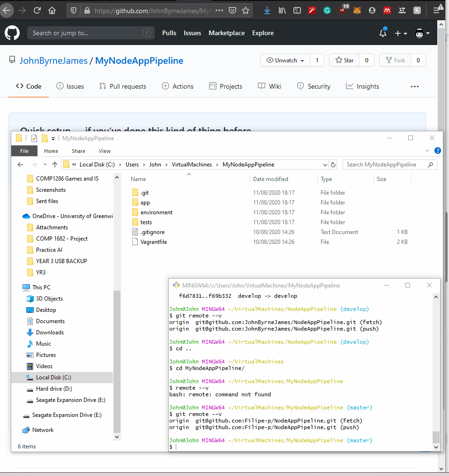This screenshot has height=476, width=449.
Task: Go to the browser home page
Action: pos(52,11)
